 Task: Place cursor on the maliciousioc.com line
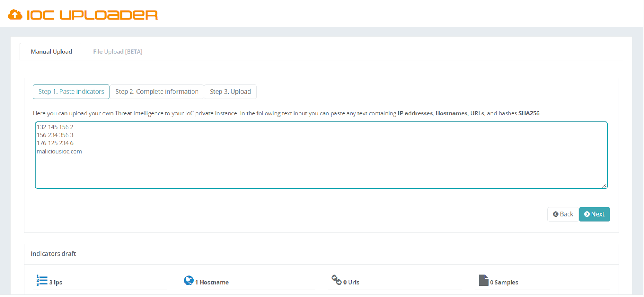(x=60, y=152)
